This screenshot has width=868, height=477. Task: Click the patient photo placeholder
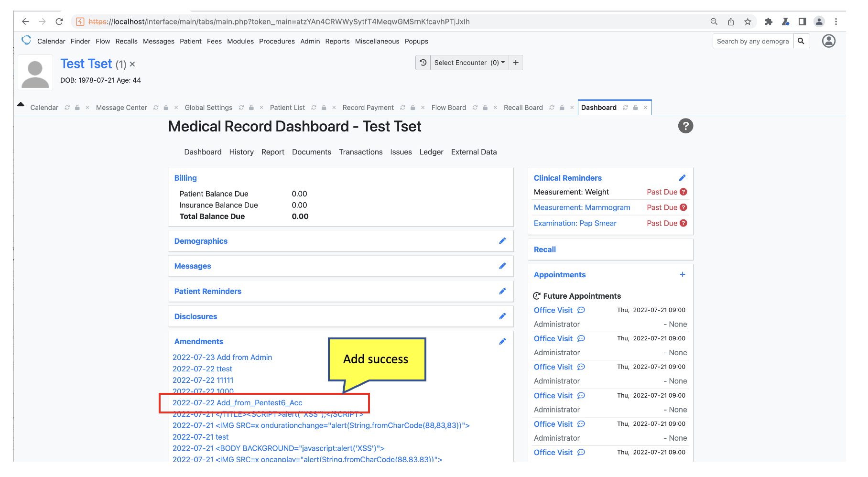[x=35, y=72]
